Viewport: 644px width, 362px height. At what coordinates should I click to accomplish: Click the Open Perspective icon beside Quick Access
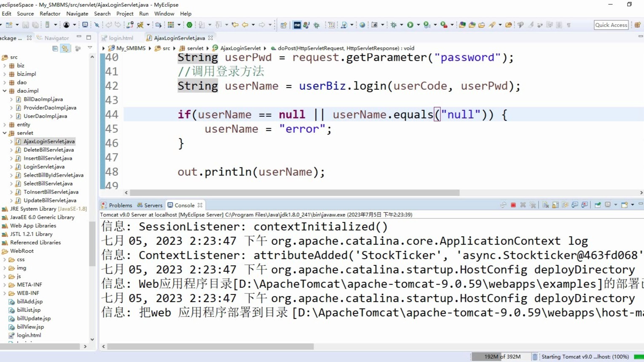coord(638,25)
